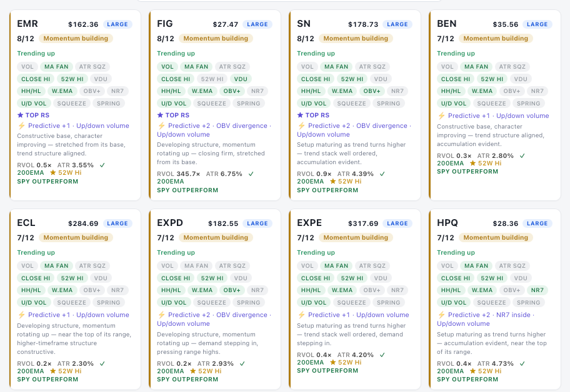The width and height of the screenshot is (570, 392).
Task: Click the ATR checkmark on BEN card
Action: (x=522, y=155)
